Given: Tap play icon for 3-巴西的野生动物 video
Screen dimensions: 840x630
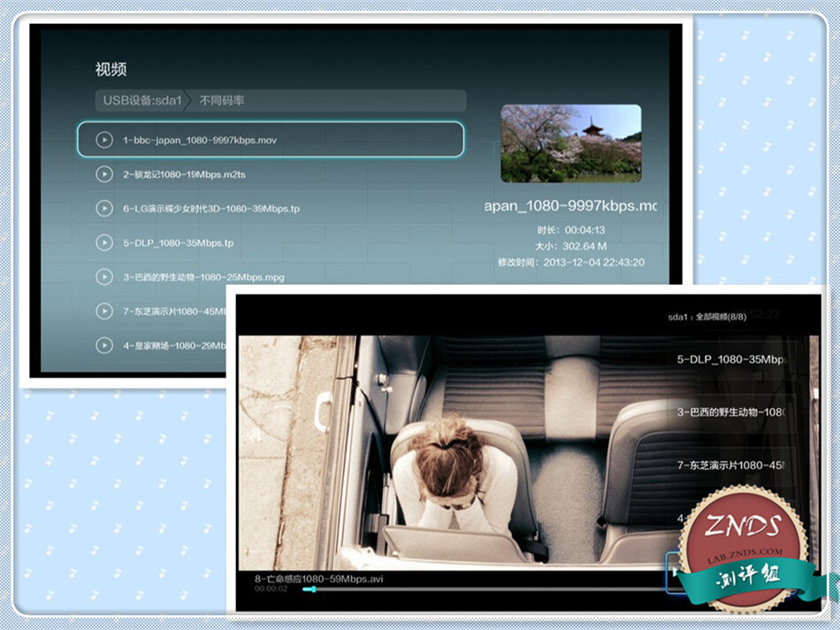Looking at the screenshot, I should [x=104, y=277].
